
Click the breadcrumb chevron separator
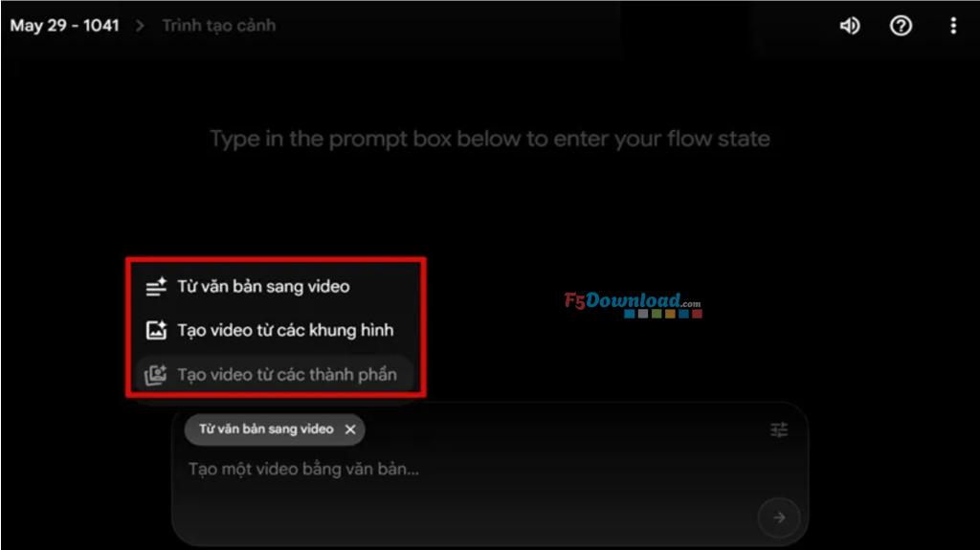coord(140,26)
